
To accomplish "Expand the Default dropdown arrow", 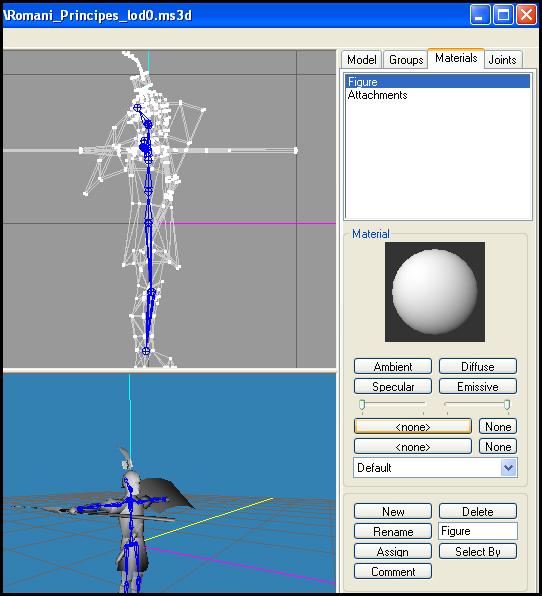I will click(x=509, y=468).
